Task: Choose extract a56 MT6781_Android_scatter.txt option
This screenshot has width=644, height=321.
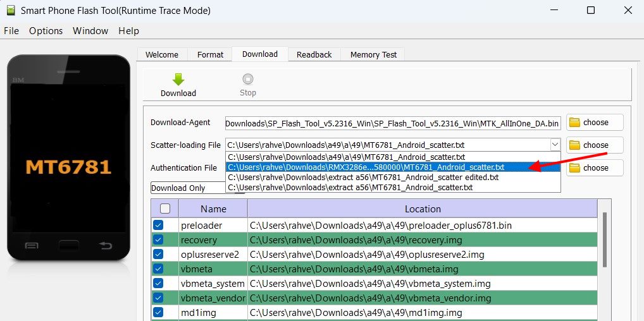Action: pyautogui.click(x=393, y=188)
